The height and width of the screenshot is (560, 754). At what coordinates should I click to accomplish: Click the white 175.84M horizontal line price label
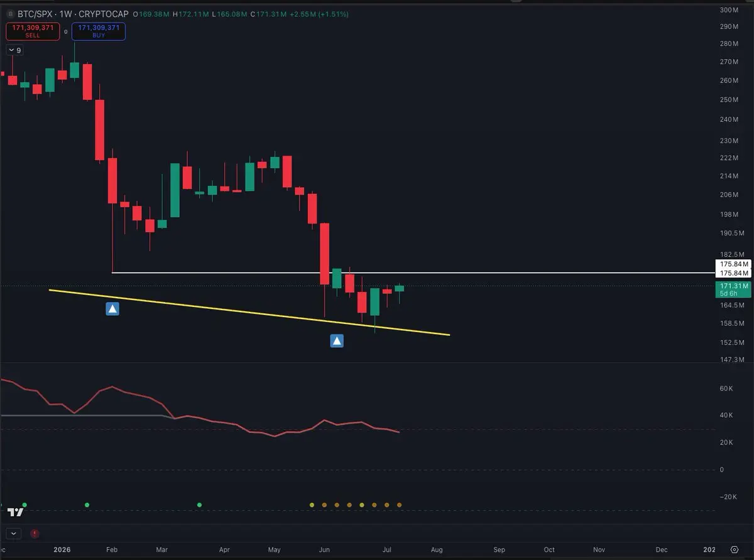coord(733,269)
